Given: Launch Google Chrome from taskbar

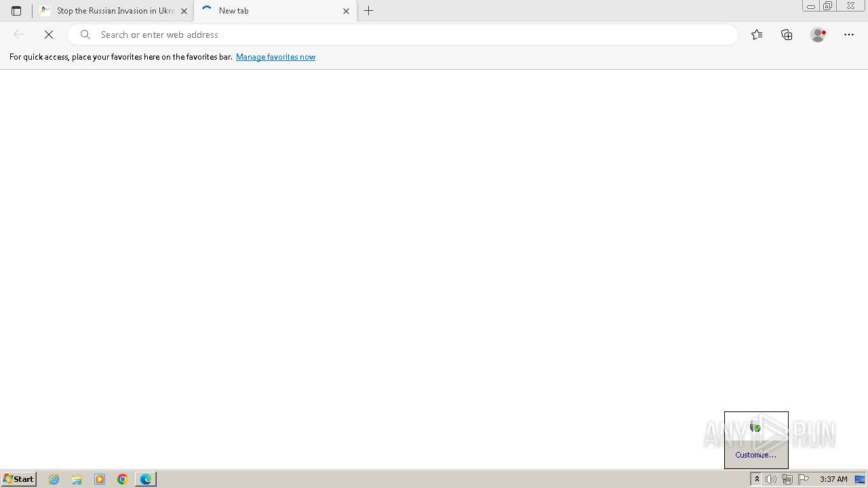Looking at the screenshot, I should coord(123,479).
